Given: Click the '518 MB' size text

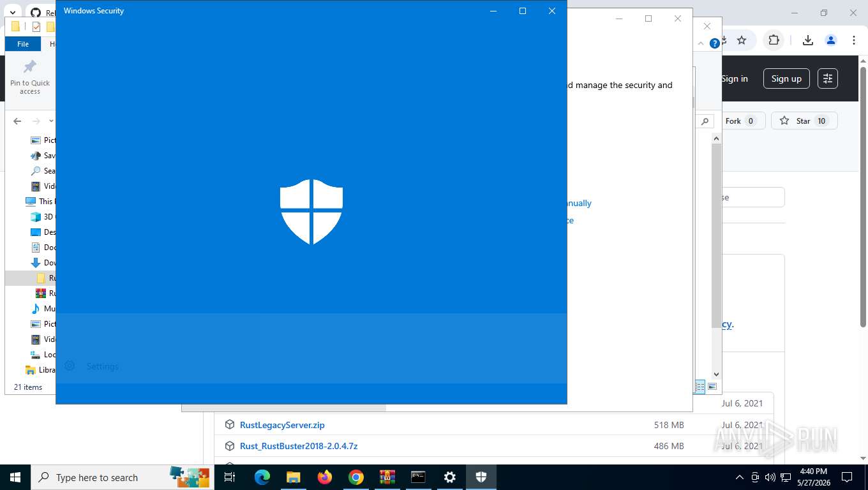Looking at the screenshot, I should pos(669,425).
